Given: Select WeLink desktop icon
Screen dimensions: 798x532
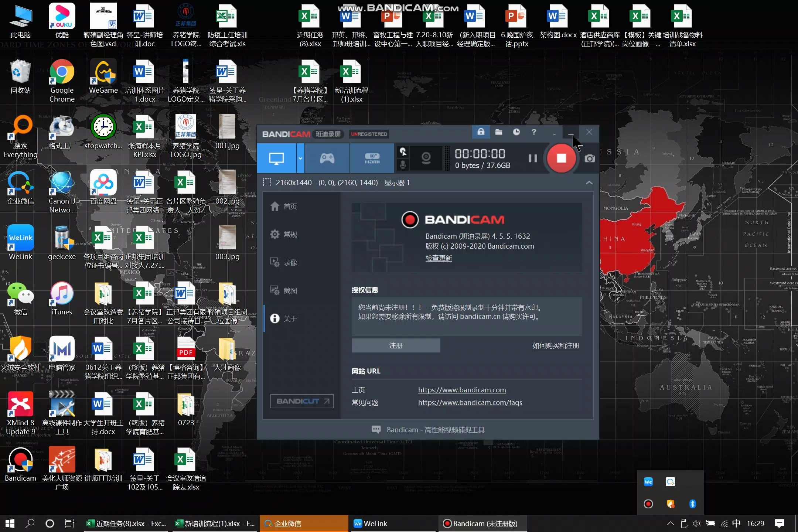Looking at the screenshot, I should pos(21,243).
